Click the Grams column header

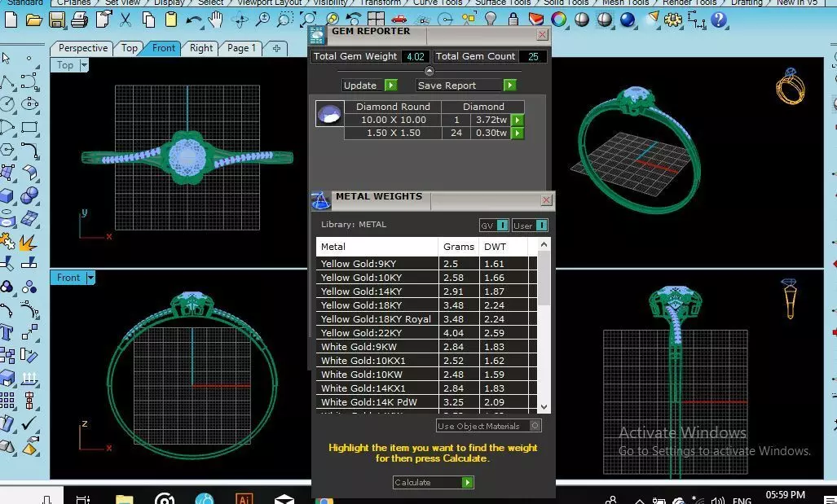coord(459,247)
